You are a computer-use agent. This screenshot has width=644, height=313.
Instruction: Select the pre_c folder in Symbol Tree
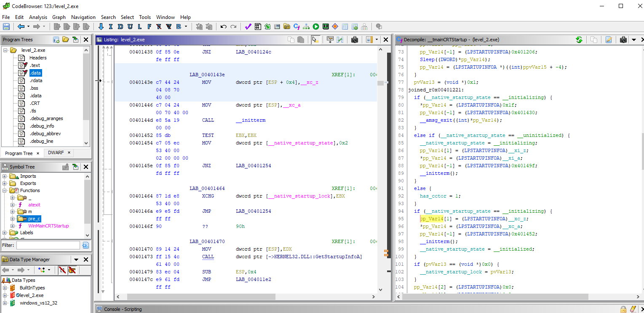tap(34, 219)
